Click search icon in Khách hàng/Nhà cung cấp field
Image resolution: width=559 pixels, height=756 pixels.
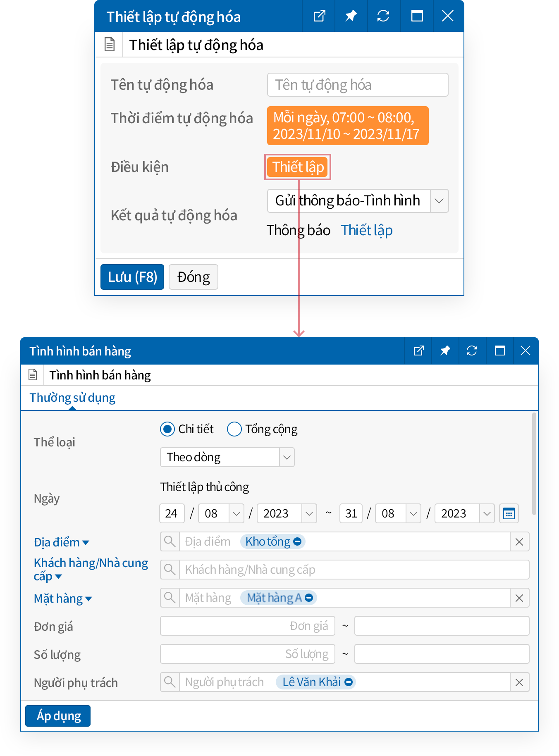[170, 570]
